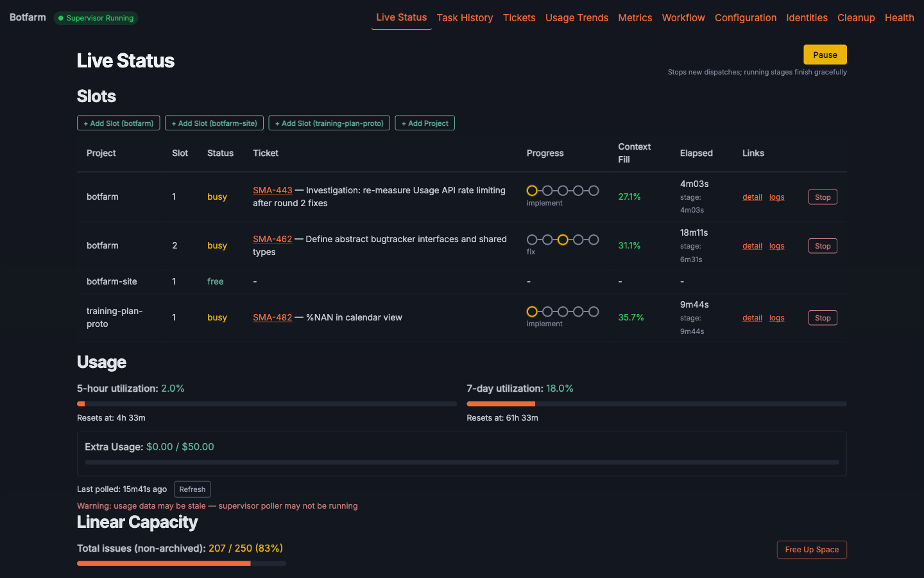Click the Supervisor Running status indicator

click(x=96, y=18)
